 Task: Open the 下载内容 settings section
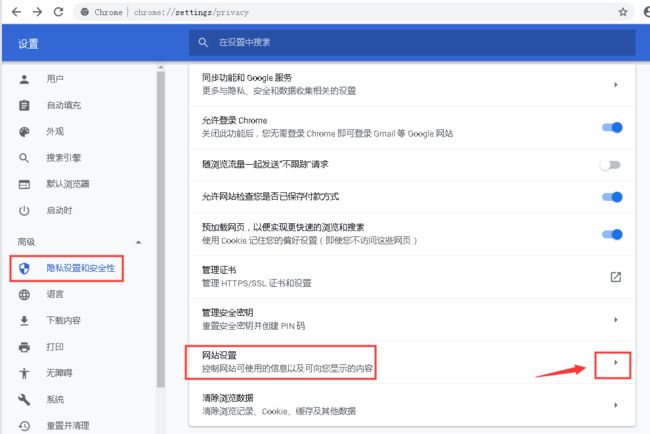63,320
